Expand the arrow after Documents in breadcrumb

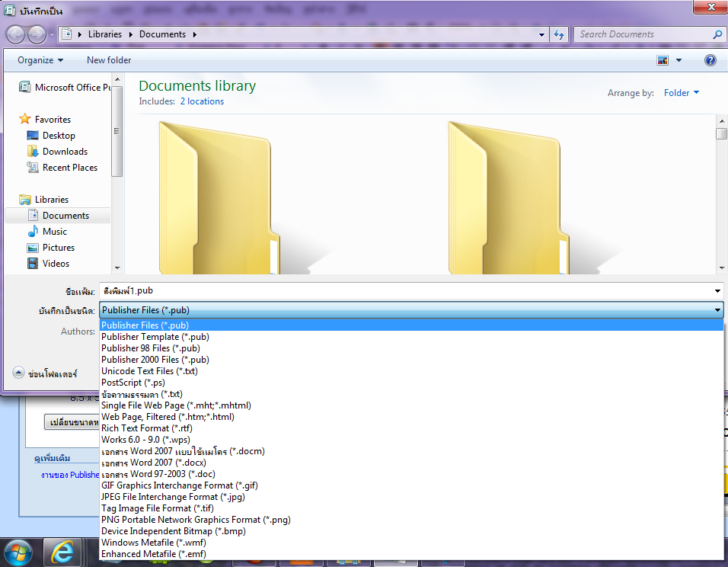(x=194, y=34)
